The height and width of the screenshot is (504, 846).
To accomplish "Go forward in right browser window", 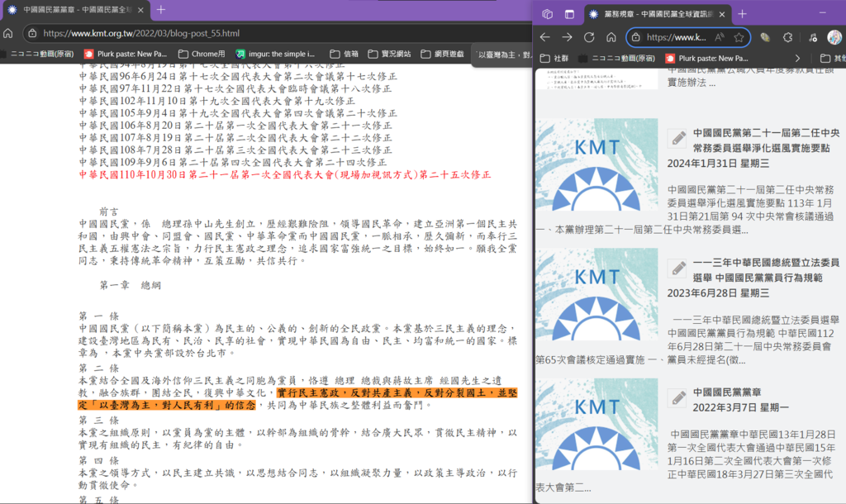I will pos(567,37).
